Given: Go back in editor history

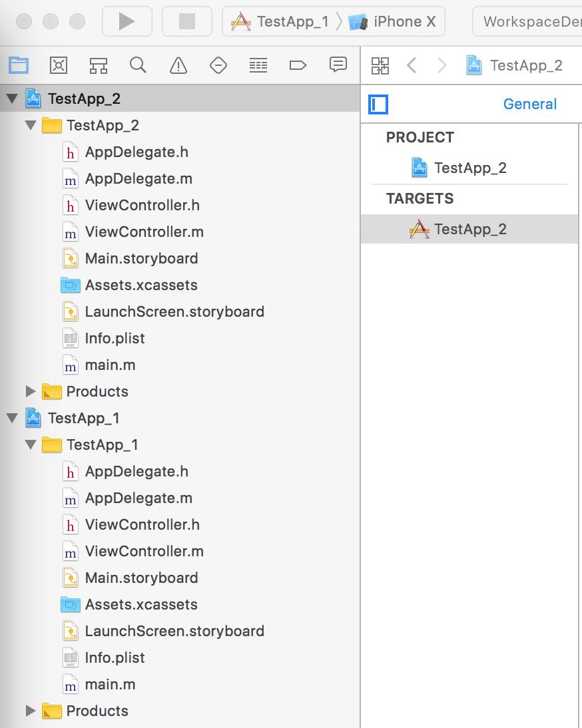Looking at the screenshot, I should click(412, 65).
